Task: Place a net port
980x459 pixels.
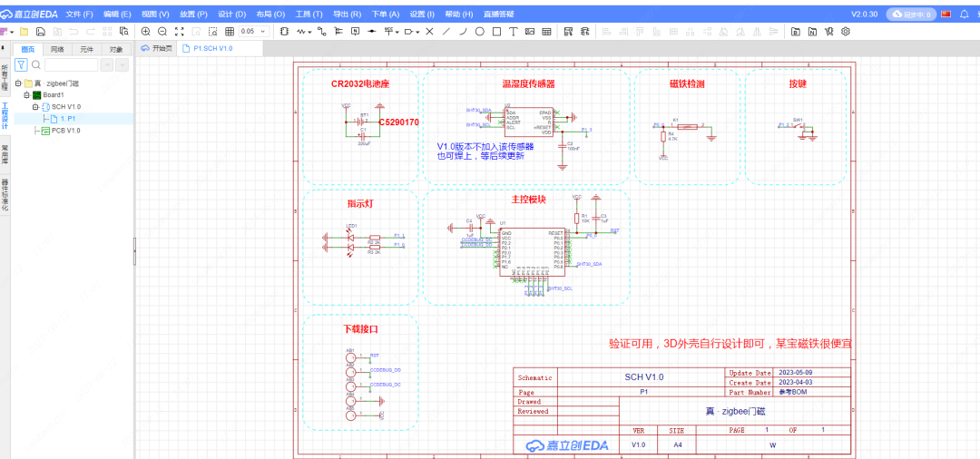Action: tap(409, 31)
